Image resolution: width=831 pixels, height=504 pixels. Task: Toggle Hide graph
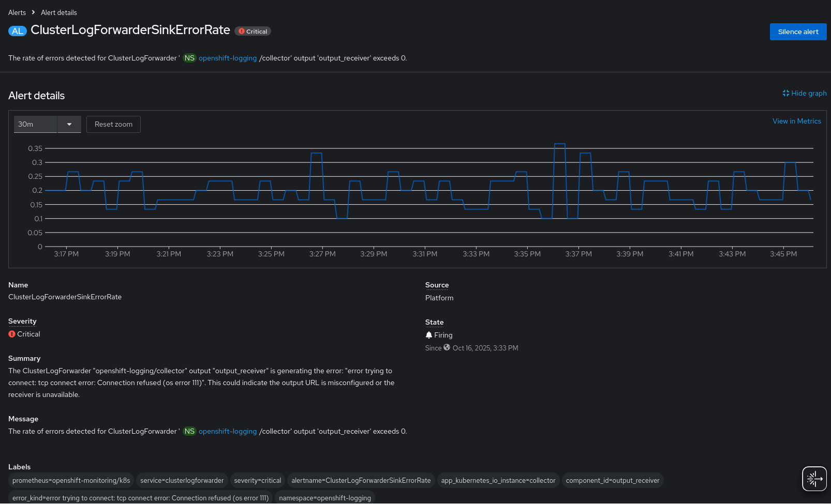(805, 93)
